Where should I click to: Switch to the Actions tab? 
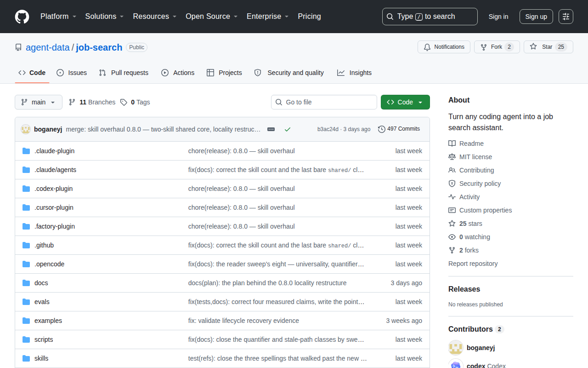pos(178,73)
